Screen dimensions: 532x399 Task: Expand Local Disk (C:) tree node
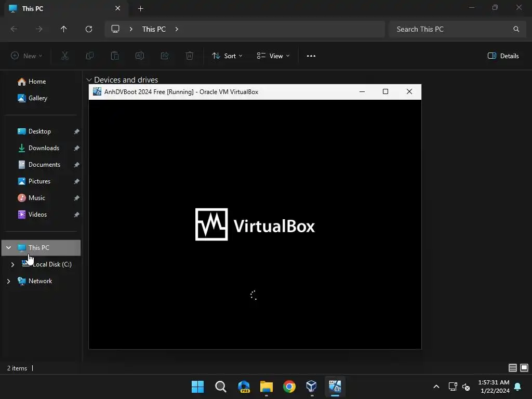[x=12, y=264]
